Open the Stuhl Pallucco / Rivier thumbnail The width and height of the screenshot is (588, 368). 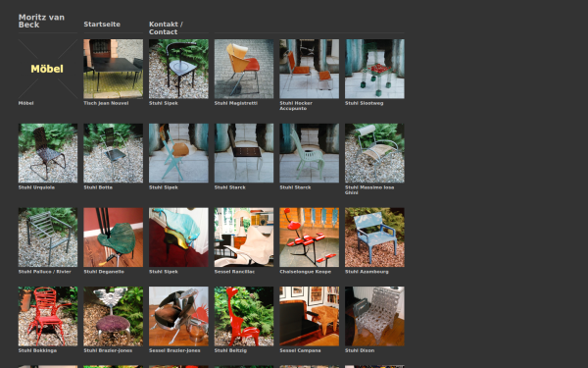click(x=48, y=237)
